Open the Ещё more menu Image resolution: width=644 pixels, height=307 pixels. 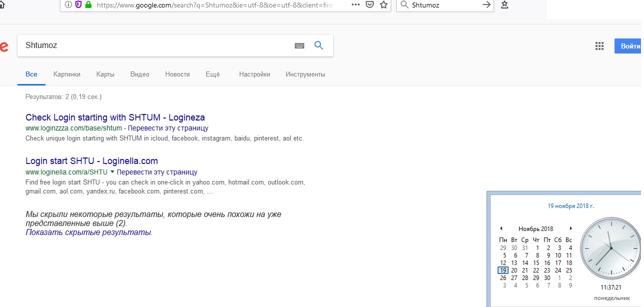(x=213, y=74)
